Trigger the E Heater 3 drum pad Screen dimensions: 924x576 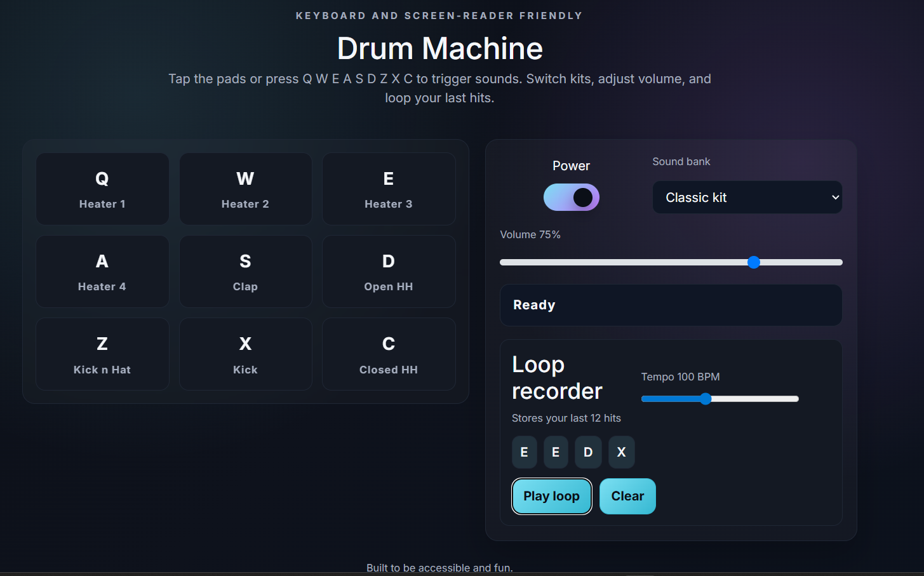388,189
